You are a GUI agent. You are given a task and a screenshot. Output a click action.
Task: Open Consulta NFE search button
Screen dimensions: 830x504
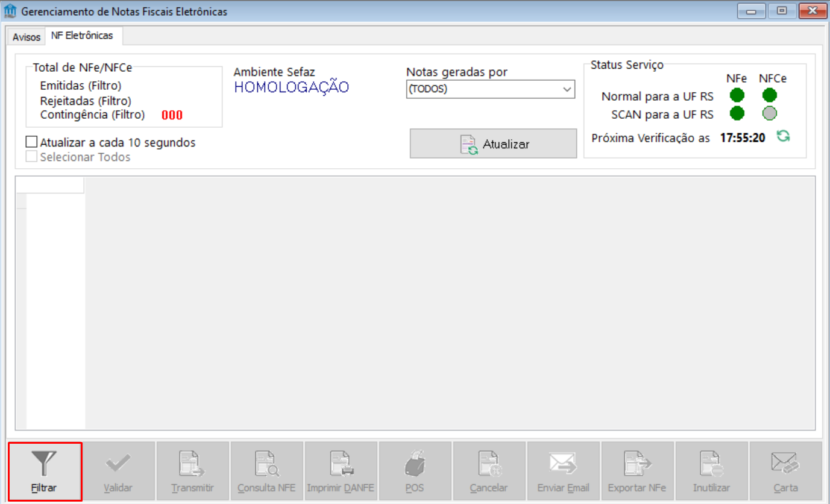coord(267,471)
